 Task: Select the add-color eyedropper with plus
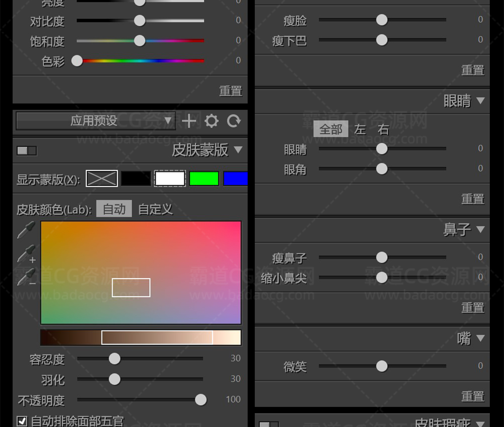click(26, 254)
